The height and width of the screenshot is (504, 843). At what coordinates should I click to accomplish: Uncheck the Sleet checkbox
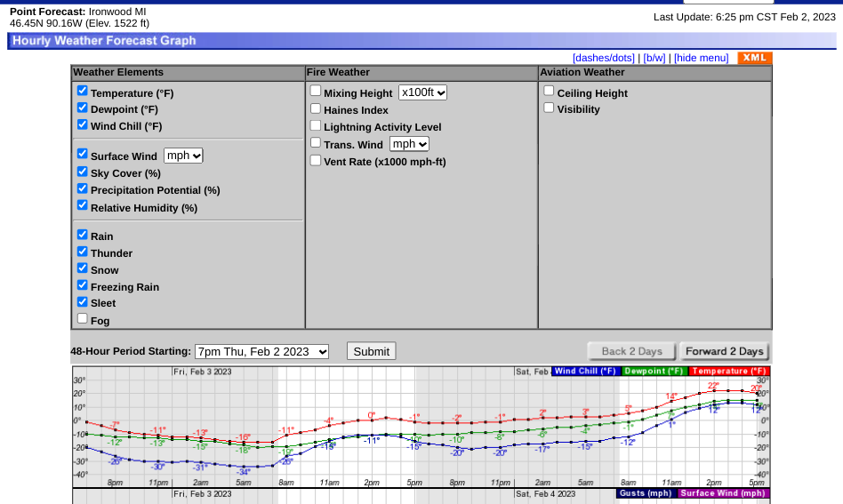(83, 301)
